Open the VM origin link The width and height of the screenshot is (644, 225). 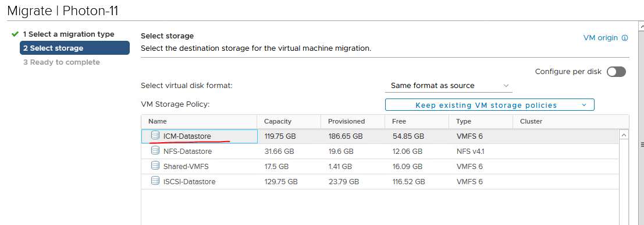click(x=600, y=38)
